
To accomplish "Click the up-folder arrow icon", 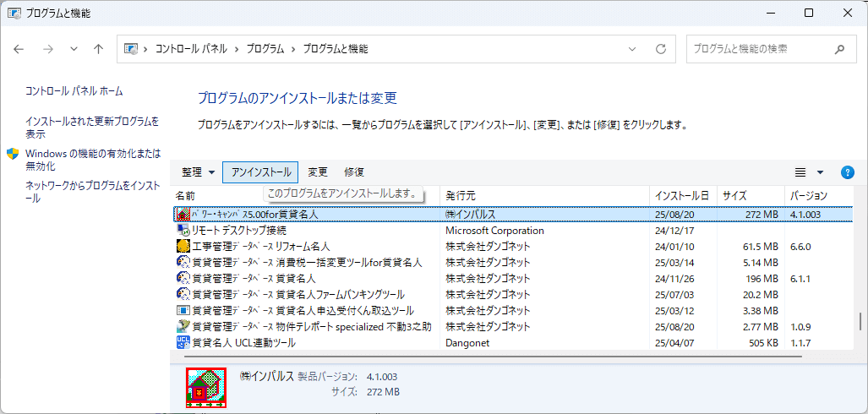I will click(99, 49).
